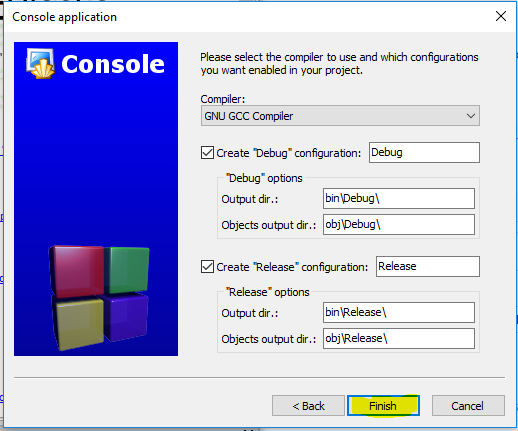The width and height of the screenshot is (518, 431).
Task: Open the Compiler dropdown list
Action: pyautogui.click(x=340, y=116)
